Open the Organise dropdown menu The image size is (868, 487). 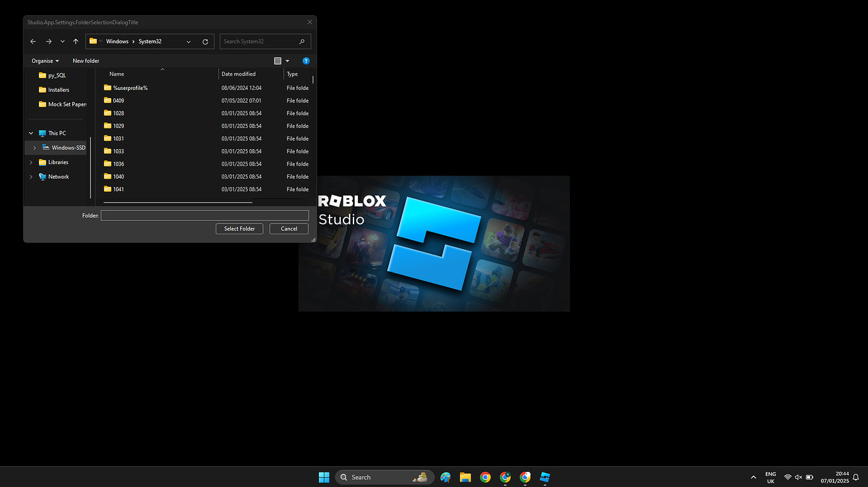coord(44,60)
